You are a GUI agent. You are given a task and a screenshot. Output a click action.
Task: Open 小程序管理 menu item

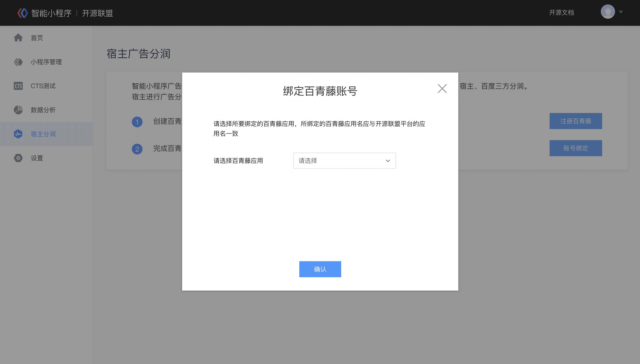(46, 62)
